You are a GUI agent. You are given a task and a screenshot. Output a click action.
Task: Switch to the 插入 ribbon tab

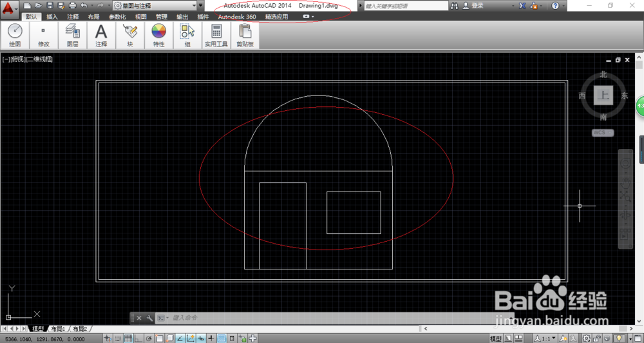coord(52,17)
